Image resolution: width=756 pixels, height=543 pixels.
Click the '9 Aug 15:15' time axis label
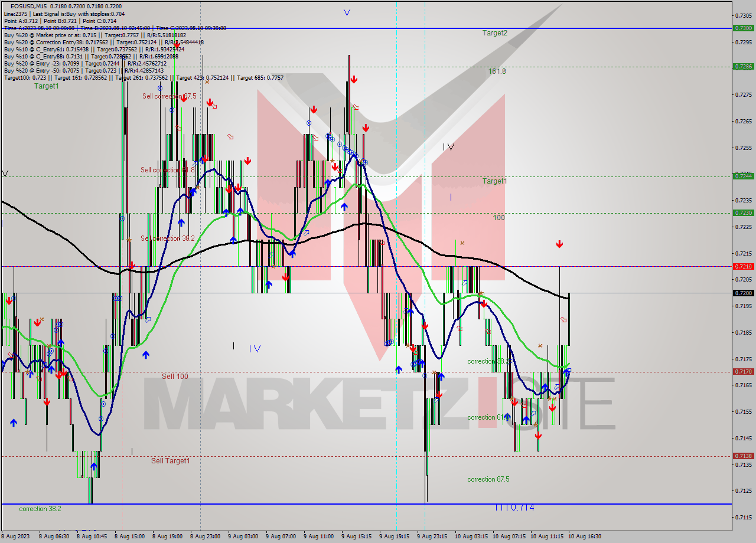pos(356,537)
